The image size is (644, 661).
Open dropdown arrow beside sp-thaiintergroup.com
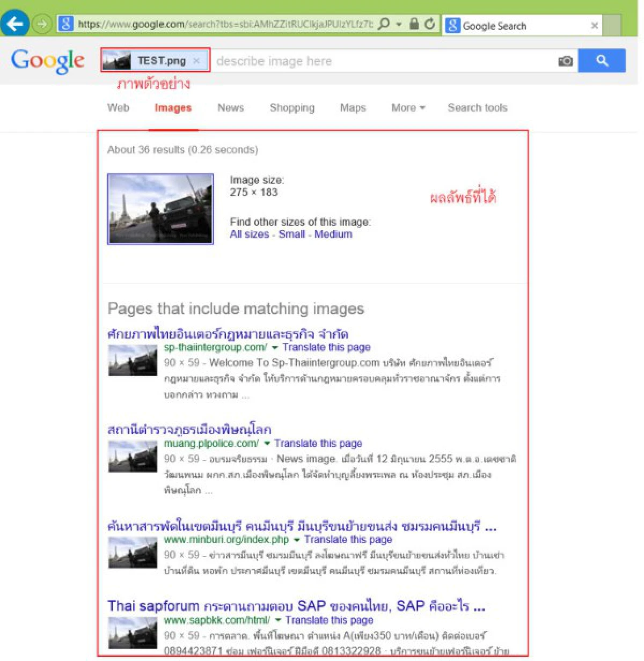[275, 348]
